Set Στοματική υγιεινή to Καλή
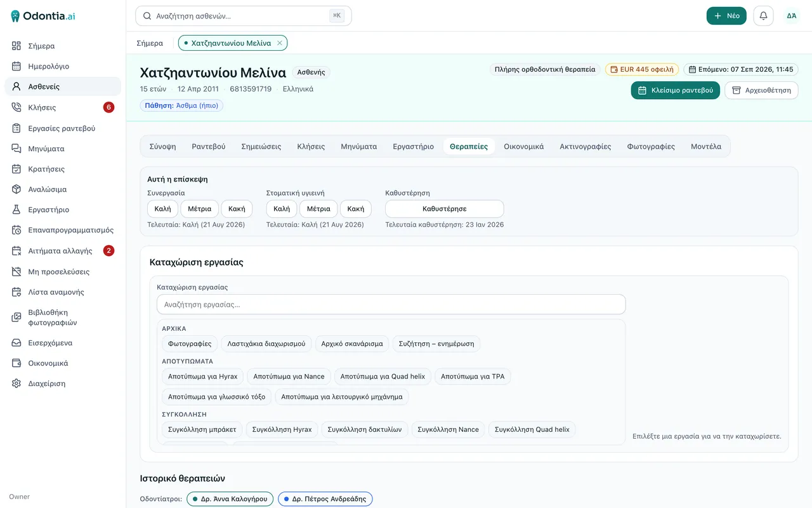 tap(282, 209)
